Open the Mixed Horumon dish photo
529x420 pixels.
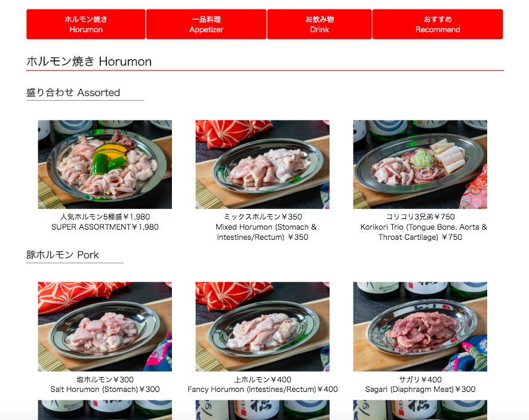(x=263, y=165)
